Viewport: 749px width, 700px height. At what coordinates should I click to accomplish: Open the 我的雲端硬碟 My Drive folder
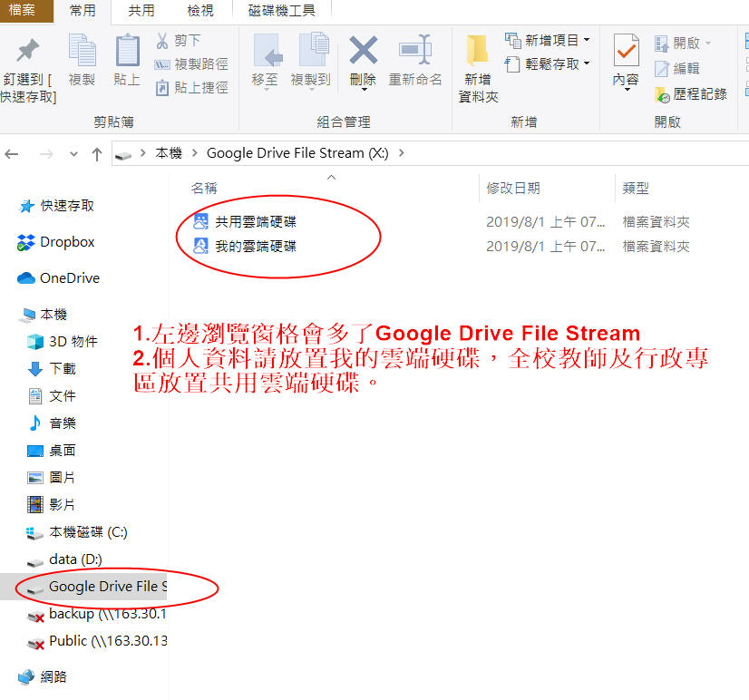256,246
